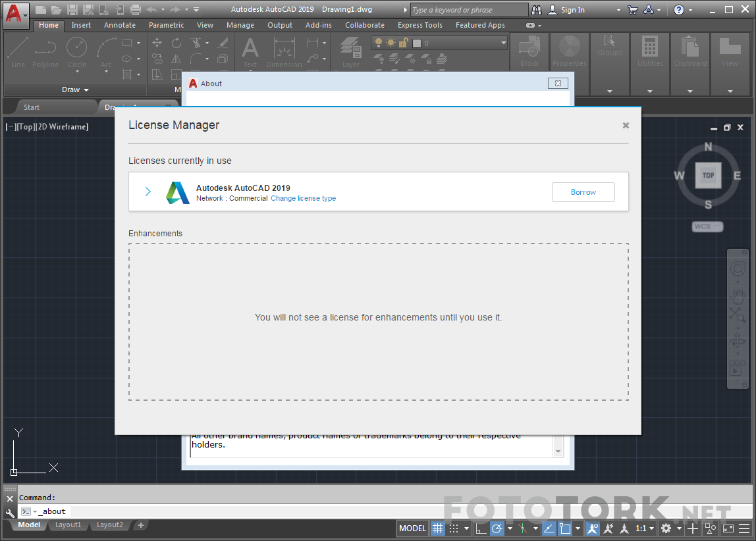Toggle Polar Tracking in status bar
756x541 pixels.
click(x=497, y=528)
